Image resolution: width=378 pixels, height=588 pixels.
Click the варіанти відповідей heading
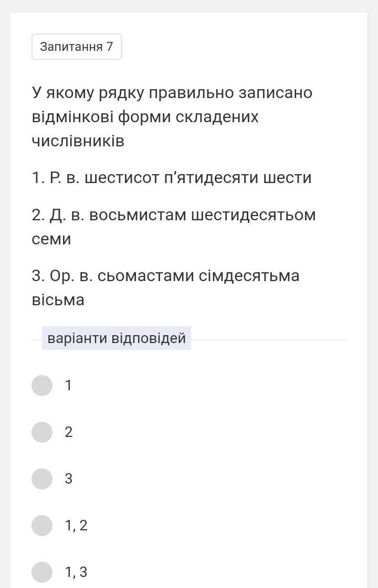coord(117,338)
